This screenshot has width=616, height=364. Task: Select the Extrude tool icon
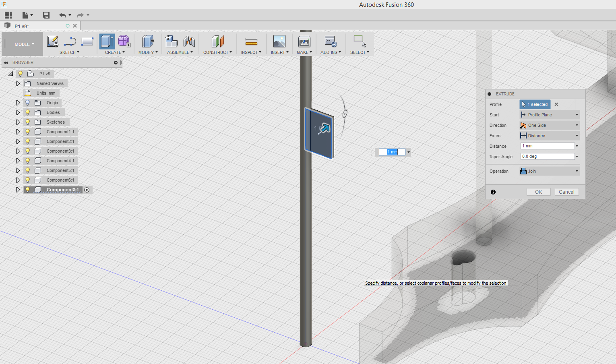(107, 41)
